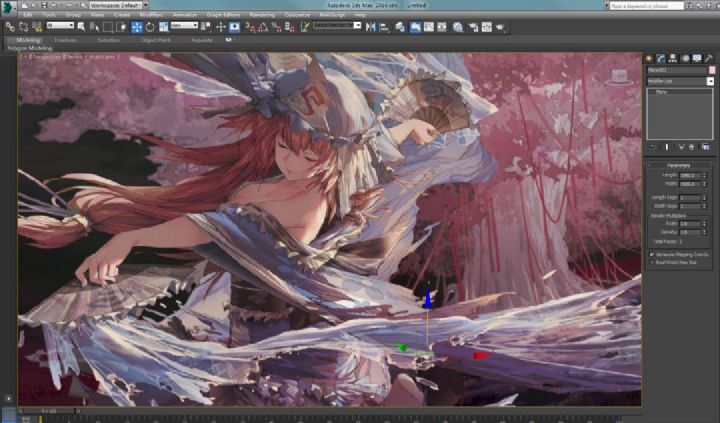Click the Unlink Selection tool

23,27
